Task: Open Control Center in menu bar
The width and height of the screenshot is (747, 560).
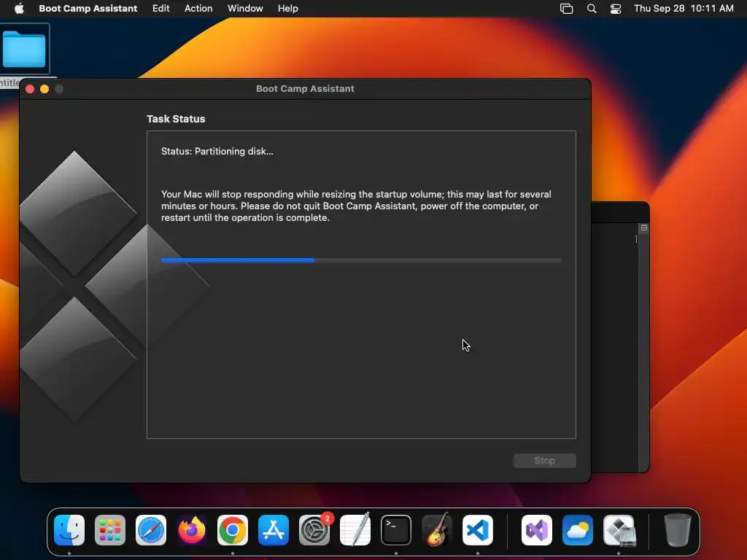Action: pos(616,9)
